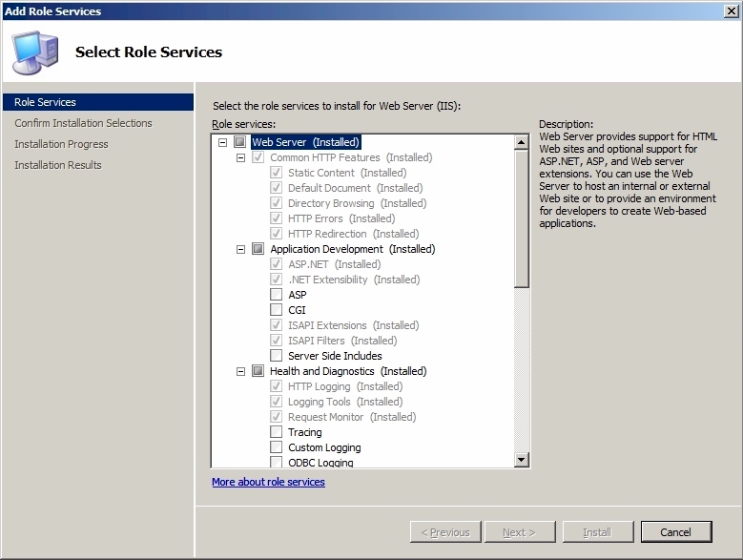Click the role services scrollbar thumb
Viewport: 743px width, 560px height.
521,218
